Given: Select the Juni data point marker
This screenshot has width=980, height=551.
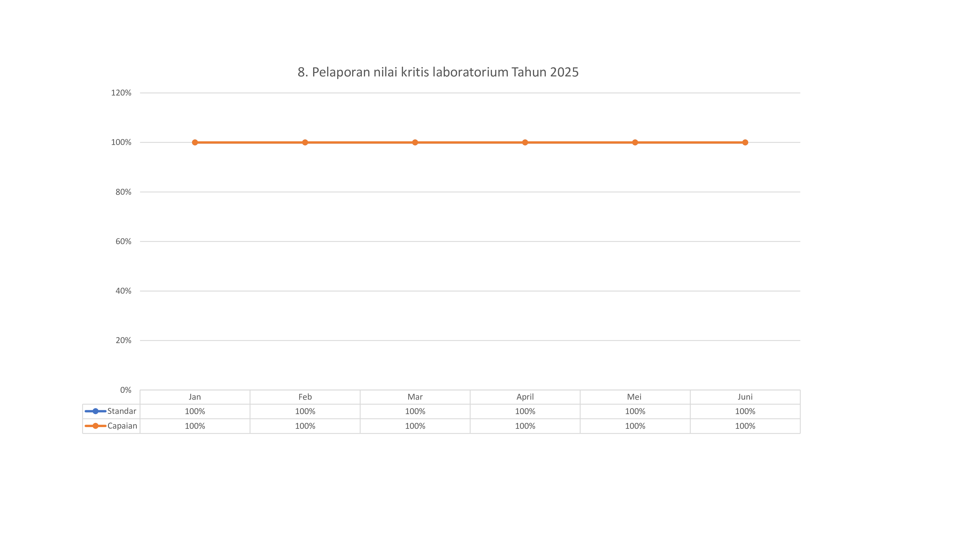Looking at the screenshot, I should coord(745,142).
